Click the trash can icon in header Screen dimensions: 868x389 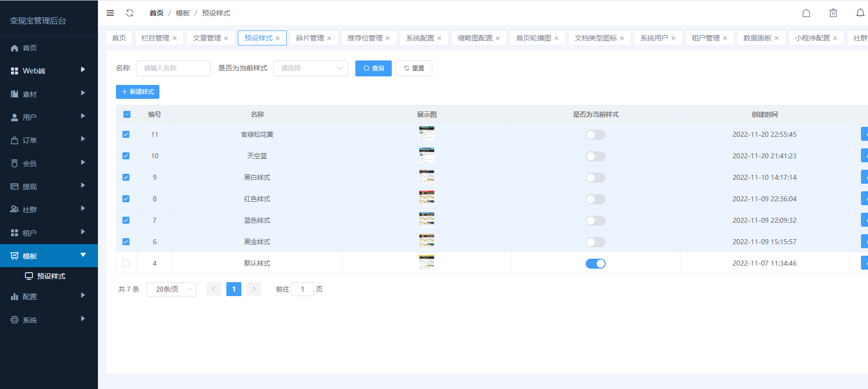(833, 13)
